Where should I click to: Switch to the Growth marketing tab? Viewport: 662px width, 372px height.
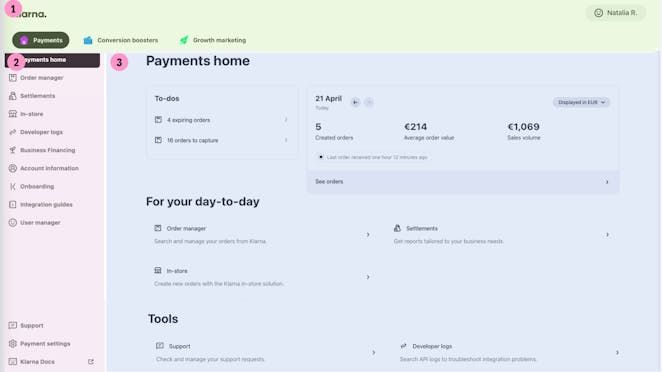pos(213,40)
